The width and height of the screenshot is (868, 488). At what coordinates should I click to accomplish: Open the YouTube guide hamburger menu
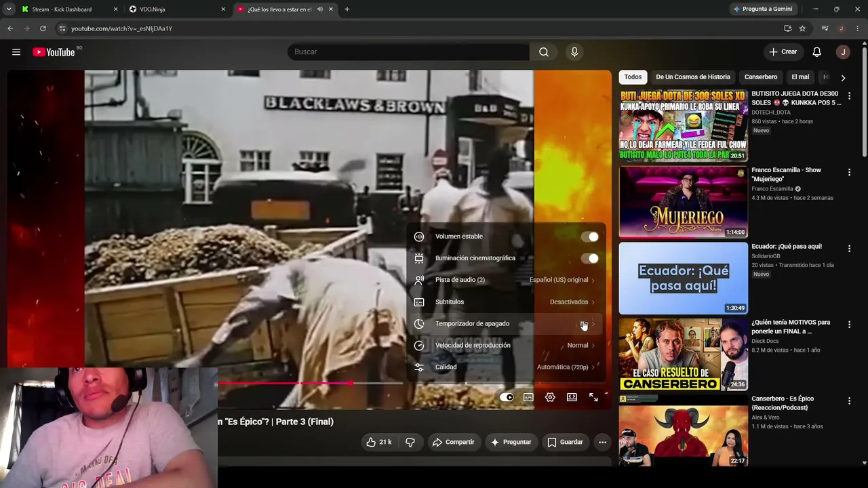[16, 52]
